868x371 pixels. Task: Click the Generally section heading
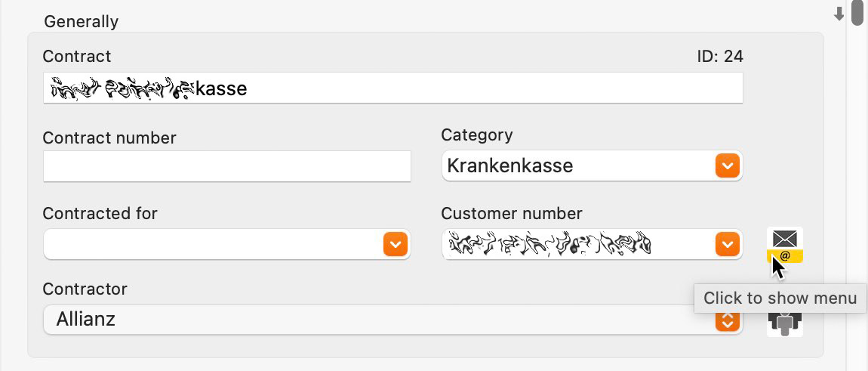click(x=81, y=22)
